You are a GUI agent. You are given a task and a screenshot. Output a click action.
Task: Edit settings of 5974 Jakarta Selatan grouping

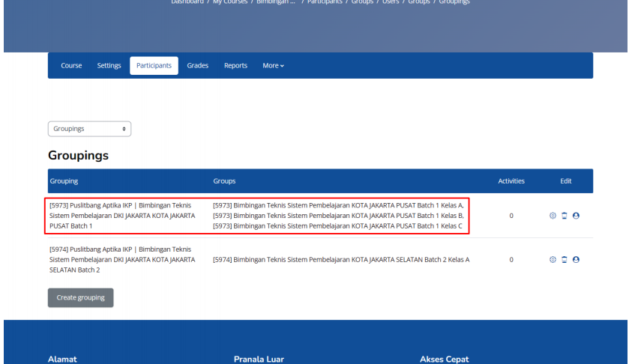pos(553,260)
